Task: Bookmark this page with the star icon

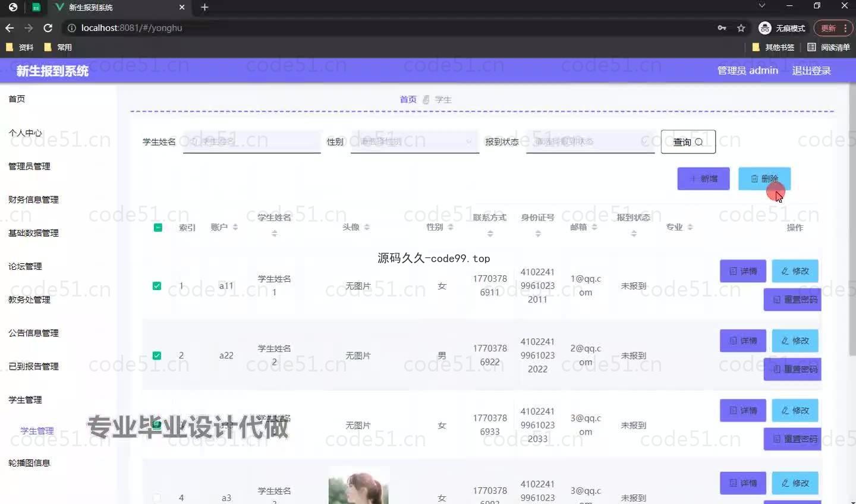Action: (x=741, y=28)
